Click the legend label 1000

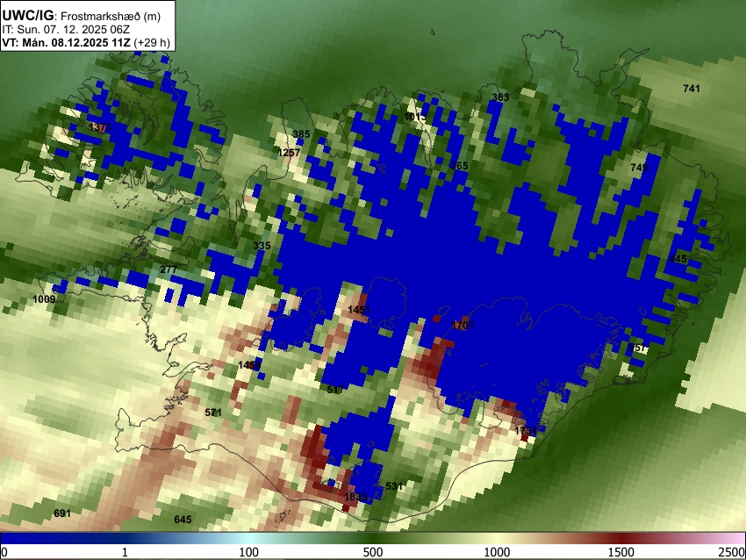pos(497,552)
